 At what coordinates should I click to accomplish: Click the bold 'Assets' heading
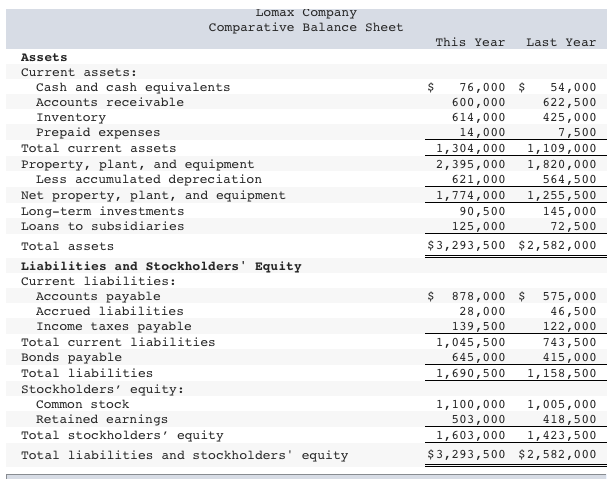(x=44, y=57)
